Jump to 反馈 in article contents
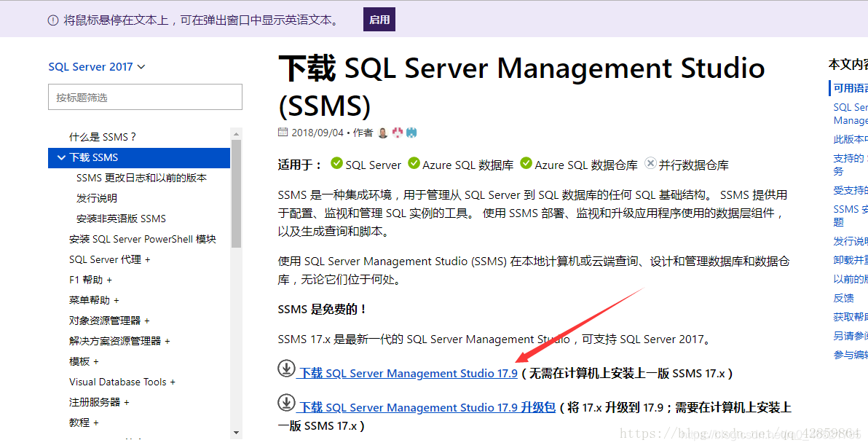Image resolution: width=868 pixels, height=448 pixels. click(x=844, y=299)
